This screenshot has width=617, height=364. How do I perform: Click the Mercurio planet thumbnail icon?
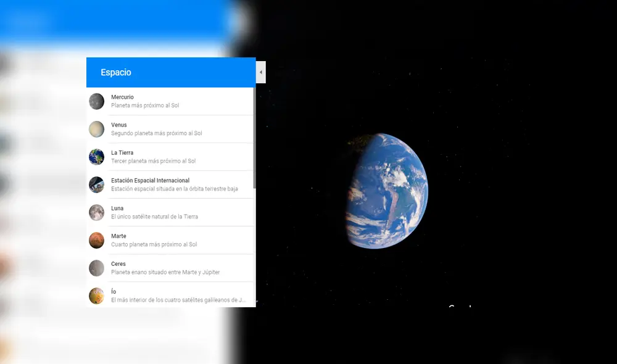click(97, 101)
